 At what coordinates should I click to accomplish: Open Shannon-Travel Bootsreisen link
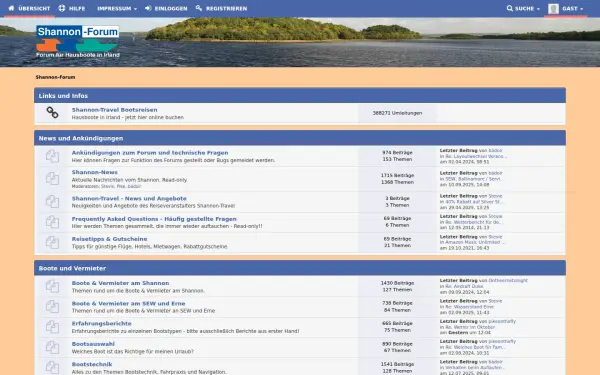pos(114,110)
